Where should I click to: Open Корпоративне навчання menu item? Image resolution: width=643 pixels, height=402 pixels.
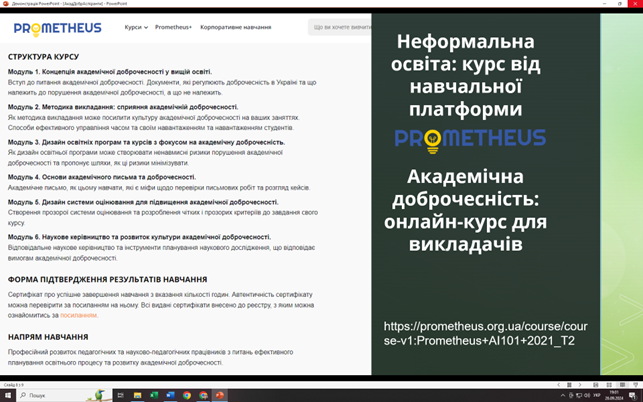click(x=235, y=27)
